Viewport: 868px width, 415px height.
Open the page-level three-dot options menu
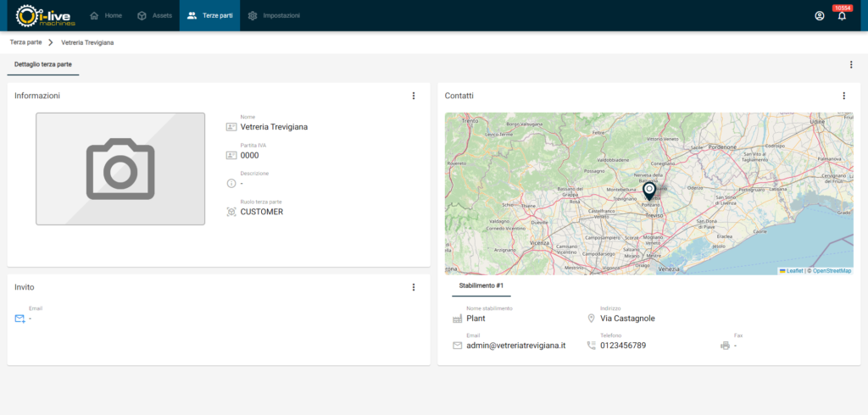click(851, 64)
